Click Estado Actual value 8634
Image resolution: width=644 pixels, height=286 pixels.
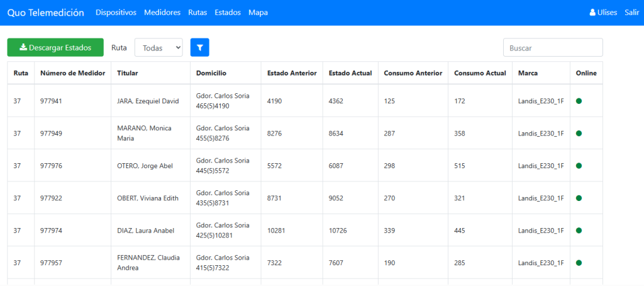coord(336,134)
